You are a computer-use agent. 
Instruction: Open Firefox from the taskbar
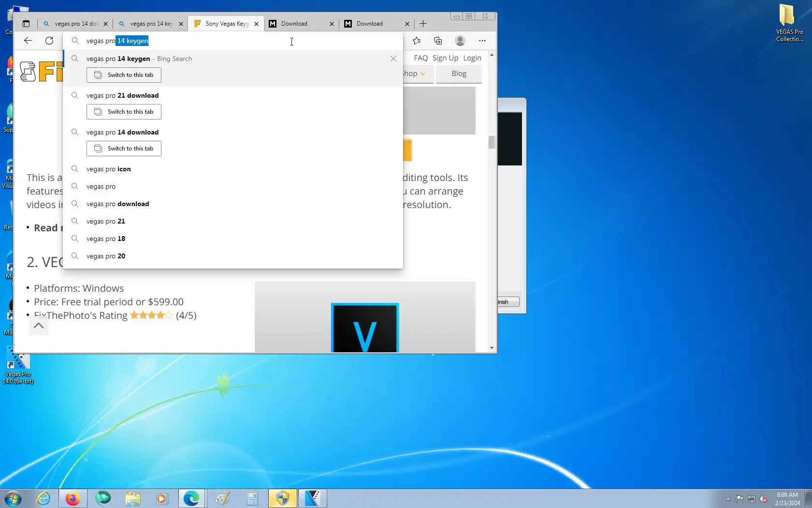[72, 498]
